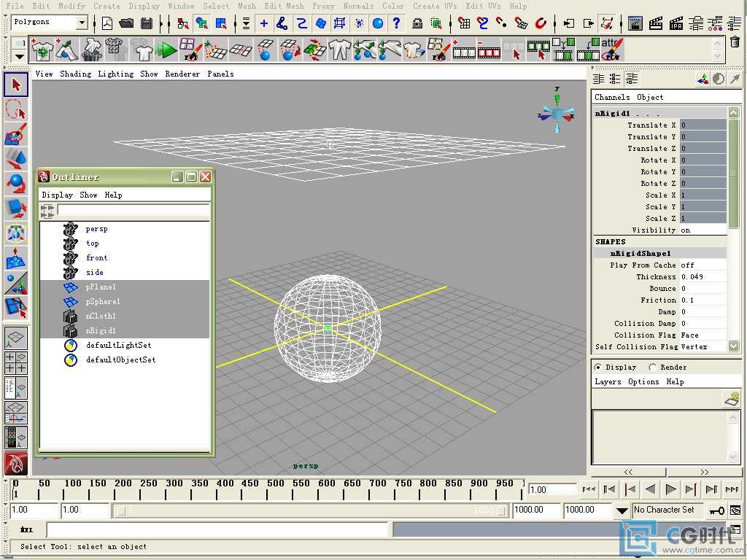Toggle Visibility attribute value field
The height and width of the screenshot is (560, 747).
point(703,230)
